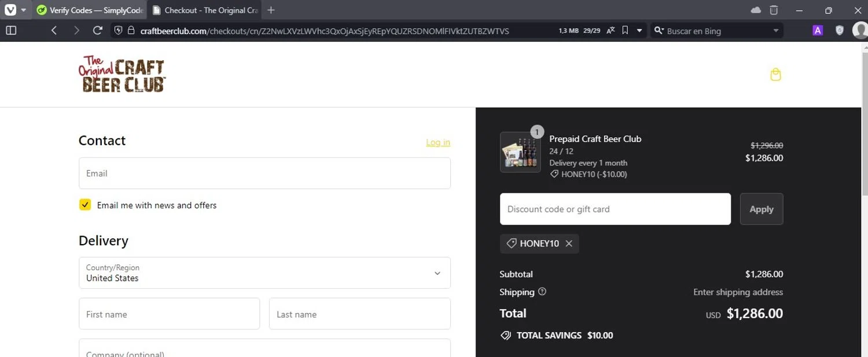Click the Apply discount button
The image size is (868, 357).
click(x=762, y=209)
